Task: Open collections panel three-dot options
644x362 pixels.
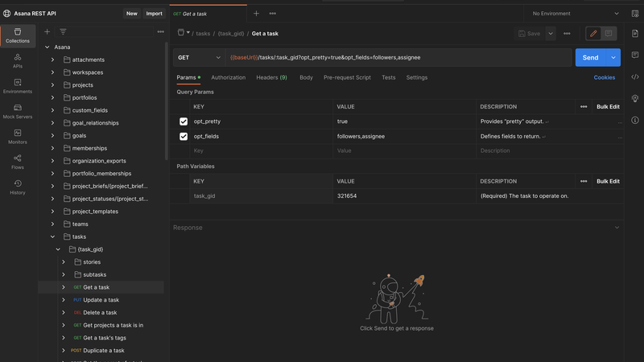Action: pyautogui.click(x=160, y=31)
